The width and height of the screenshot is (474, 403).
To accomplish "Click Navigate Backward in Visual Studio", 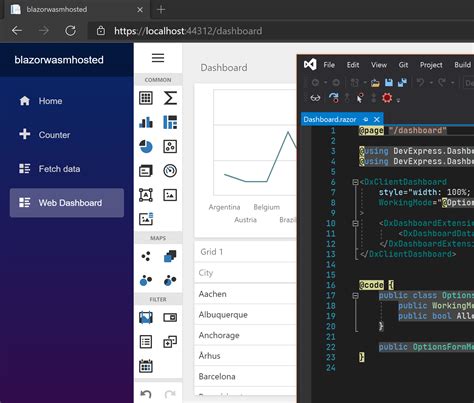I will click(315, 82).
